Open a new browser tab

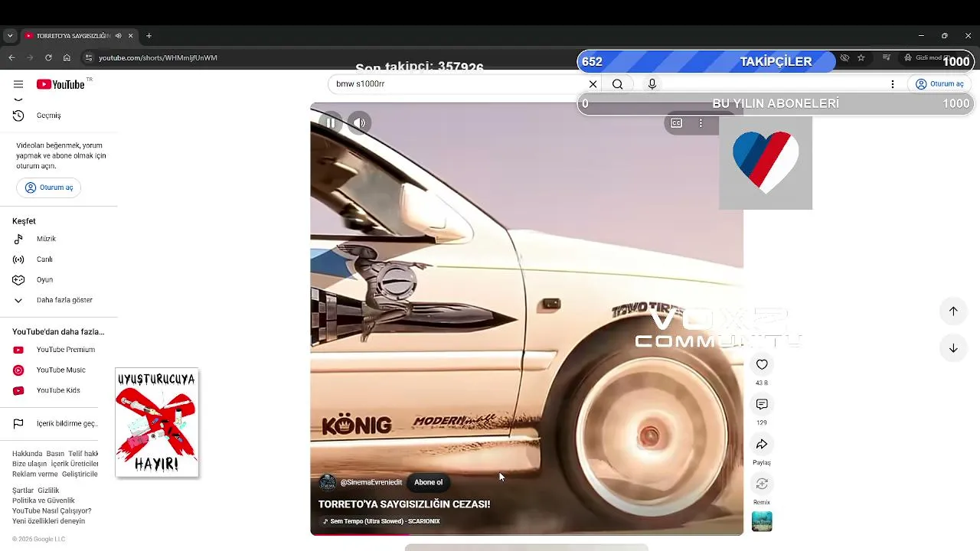point(149,36)
